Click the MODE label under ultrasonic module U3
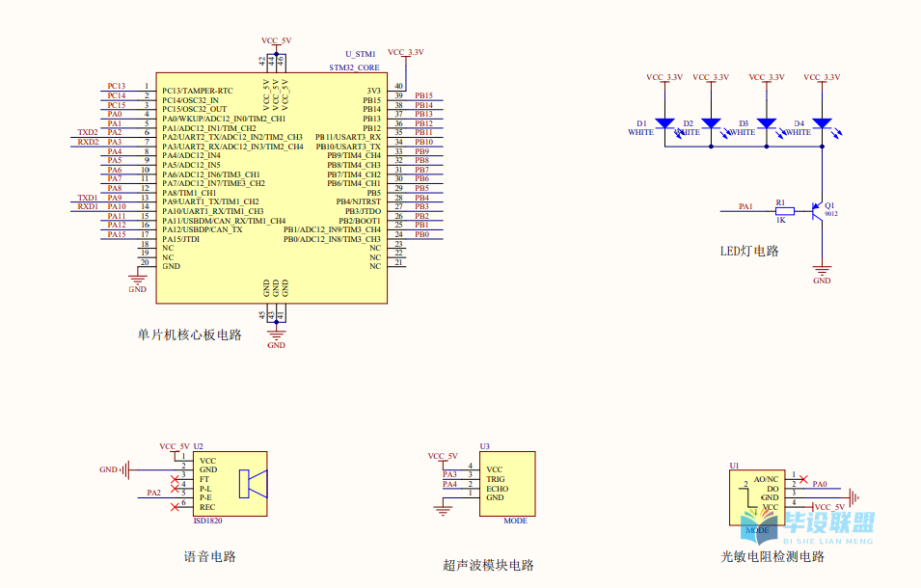This screenshot has width=921, height=588. (515, 521)
